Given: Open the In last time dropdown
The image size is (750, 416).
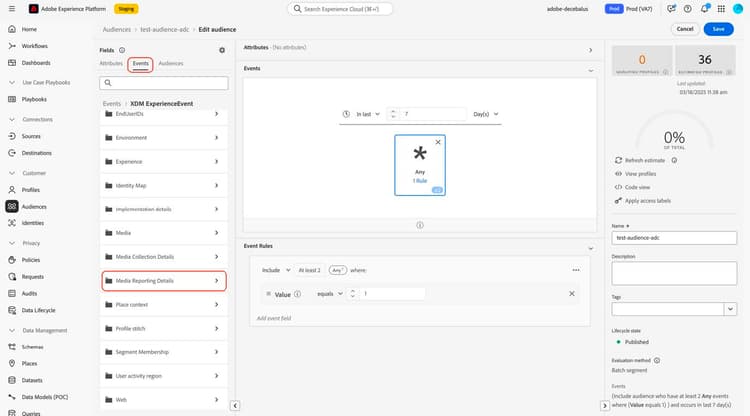Looking at the screenshot, I should pos(367,114).
